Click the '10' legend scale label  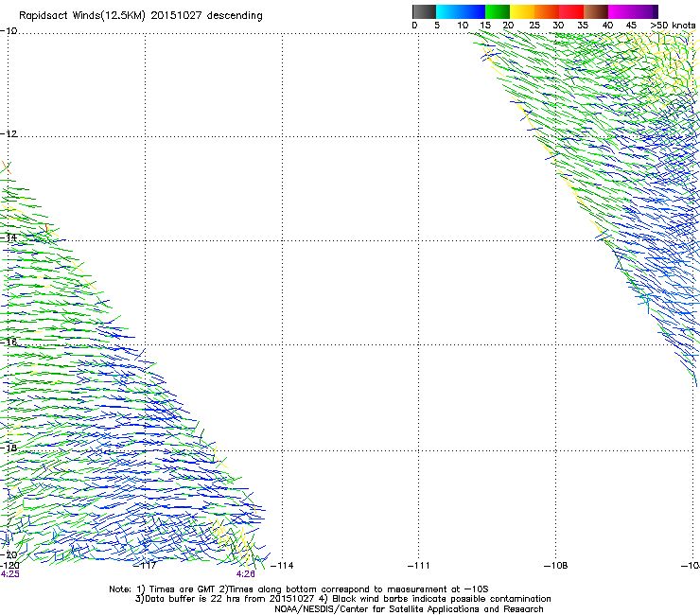coord(463,26)
